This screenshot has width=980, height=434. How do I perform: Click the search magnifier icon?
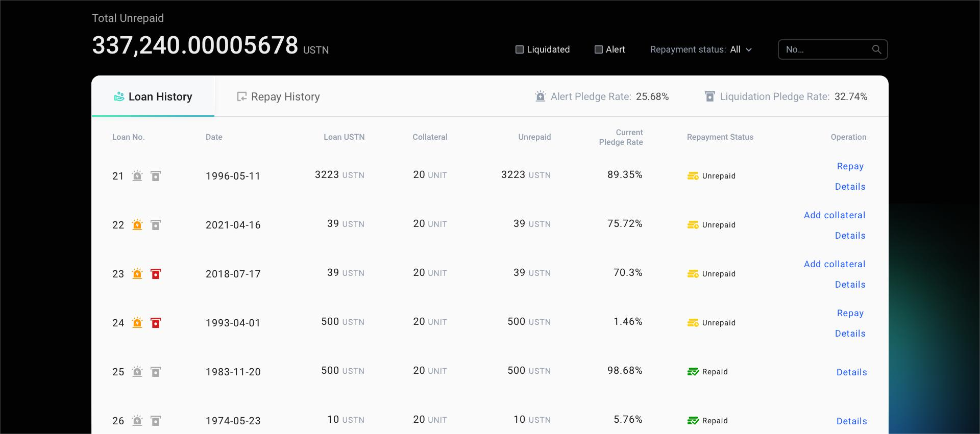point(876,49)
